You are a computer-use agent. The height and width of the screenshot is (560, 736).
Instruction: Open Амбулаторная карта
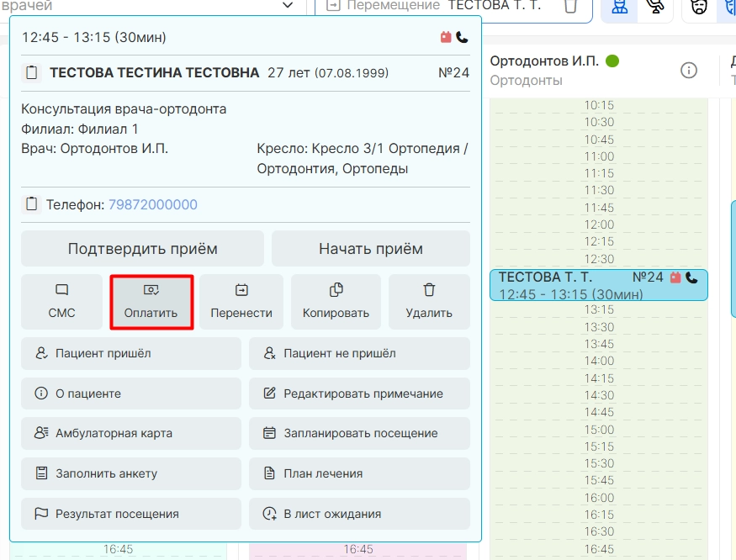pos(131,433)
